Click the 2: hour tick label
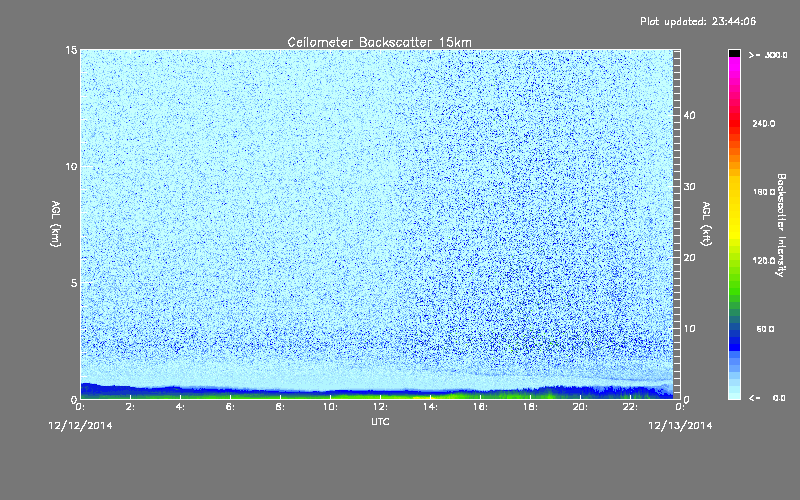This screenshot has height=500, width=800. pyautogui.click(x=130, y=407)
